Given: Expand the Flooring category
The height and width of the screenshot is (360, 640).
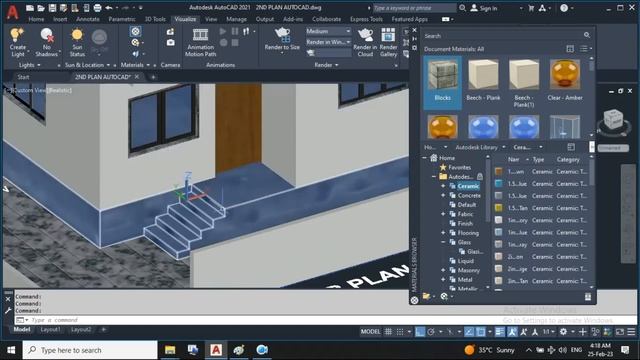Looking at the screenshot, I should click(443, 233).
